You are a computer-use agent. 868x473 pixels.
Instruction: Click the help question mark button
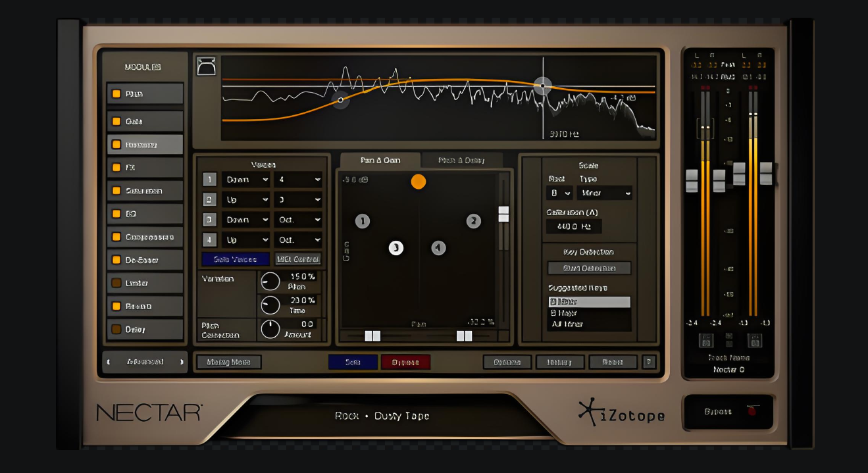tap(648, 362)
